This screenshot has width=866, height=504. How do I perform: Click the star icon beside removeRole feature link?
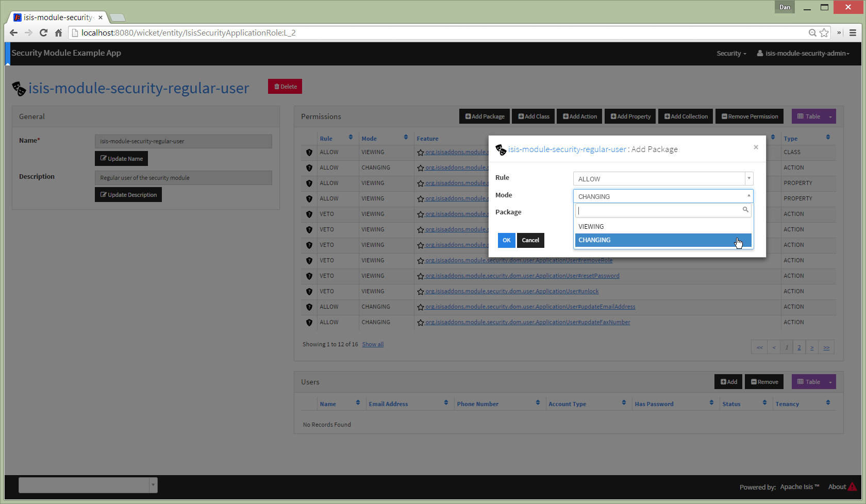point(421,261)
